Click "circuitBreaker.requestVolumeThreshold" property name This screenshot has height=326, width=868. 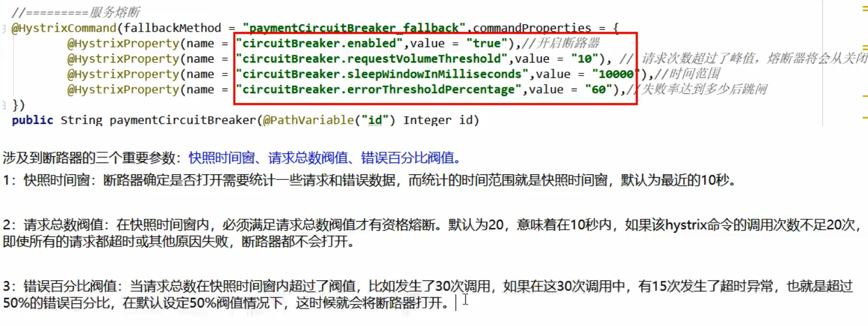[x=373, y=59]
